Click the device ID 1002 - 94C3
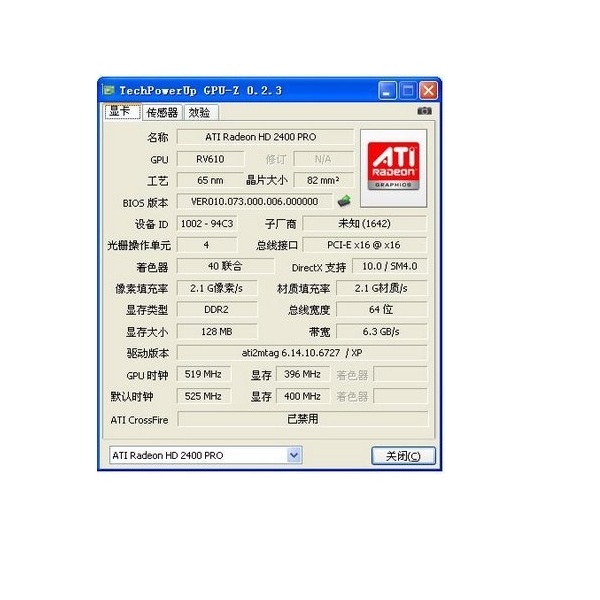 coord(207,223)
